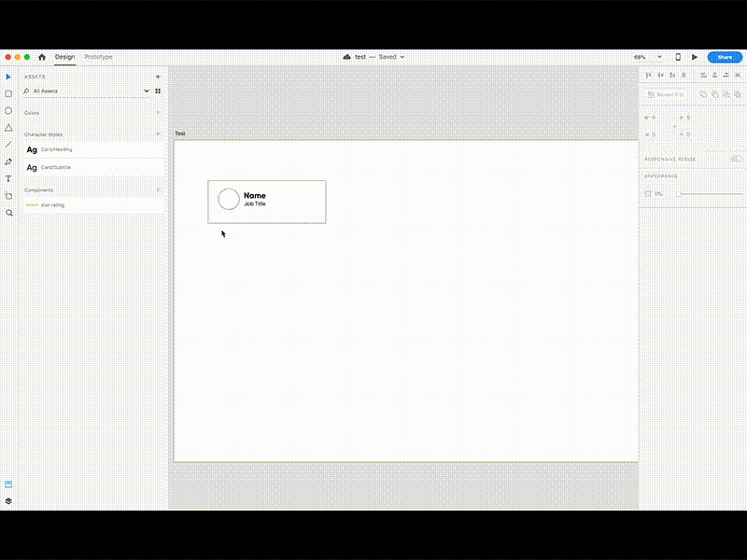Select the Card/Subtitle character style
This screenshot has width=747, height=560.
[92, 168]
